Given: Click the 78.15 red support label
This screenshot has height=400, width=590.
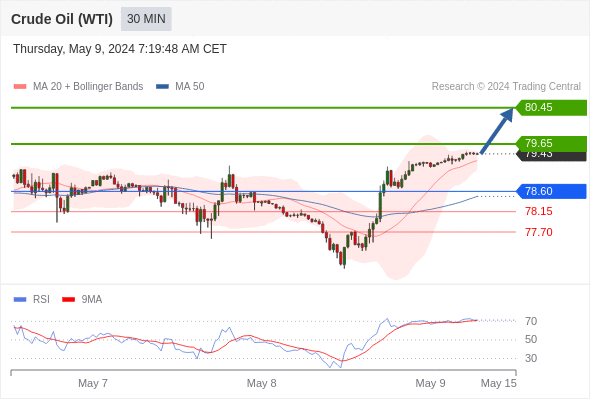Looking at the screenshot, I should coord(539,211).
